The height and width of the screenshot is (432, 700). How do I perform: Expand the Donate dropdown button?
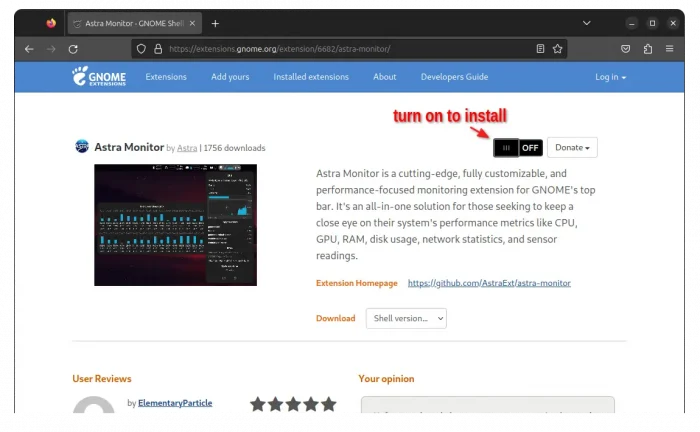[x=572, y=148]
